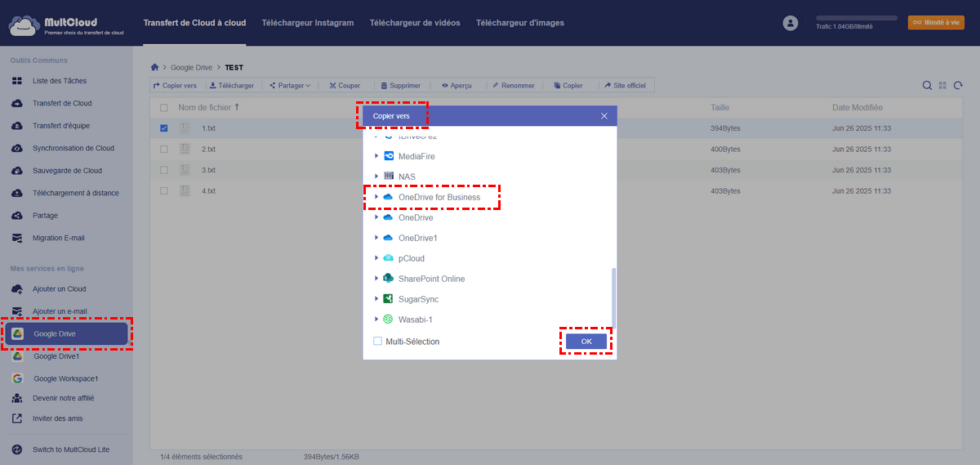The height and width of the screenshot is (465, 980).
Task: Expand the Wasabi-1 tree node
Action: coord(376,320)
